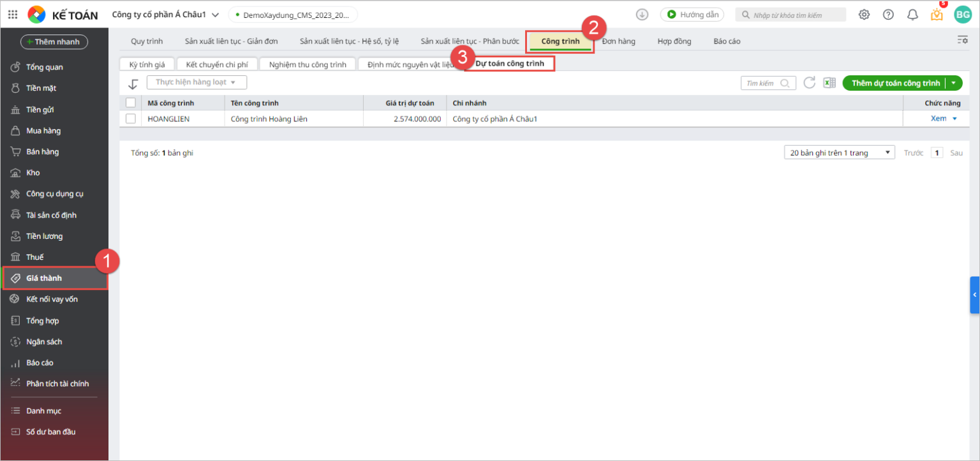The image size is (980, 461).
Task: Expand the arrow next to Xem
Action: (955, 119)
